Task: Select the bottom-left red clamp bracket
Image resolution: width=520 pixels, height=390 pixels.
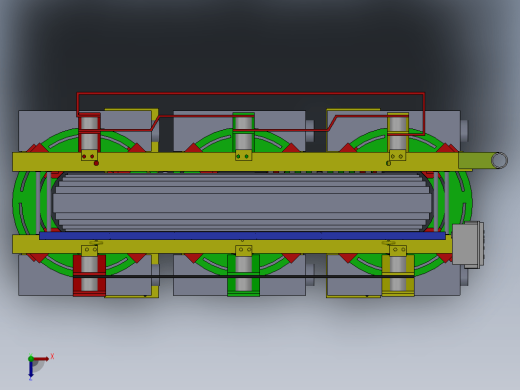Action: [89, 275]
